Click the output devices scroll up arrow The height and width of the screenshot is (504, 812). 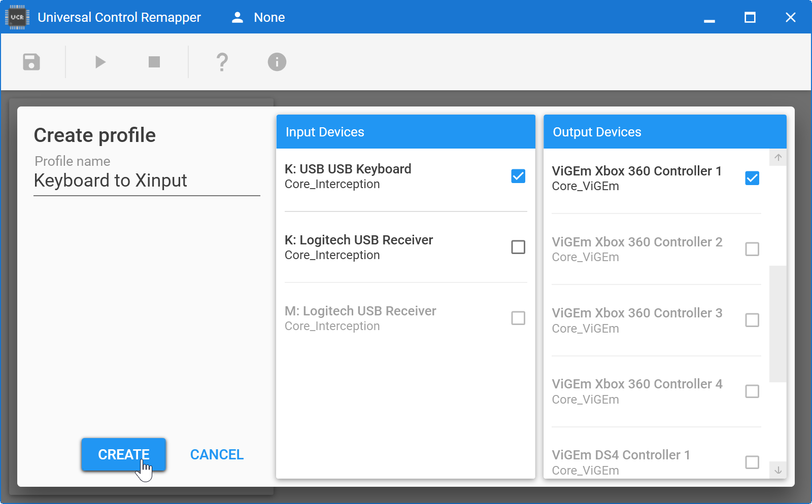tap(777, 158)
